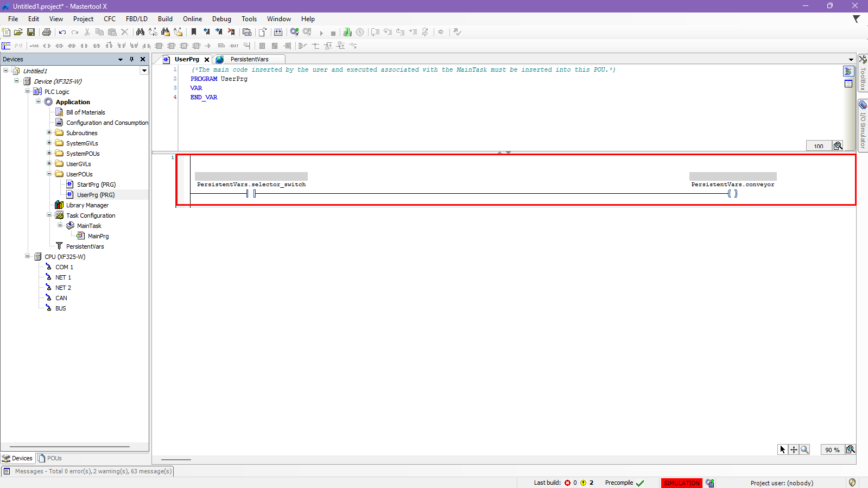Click the Save project icon
Viewport: 868px width, 488px height.
pos(31,32)
